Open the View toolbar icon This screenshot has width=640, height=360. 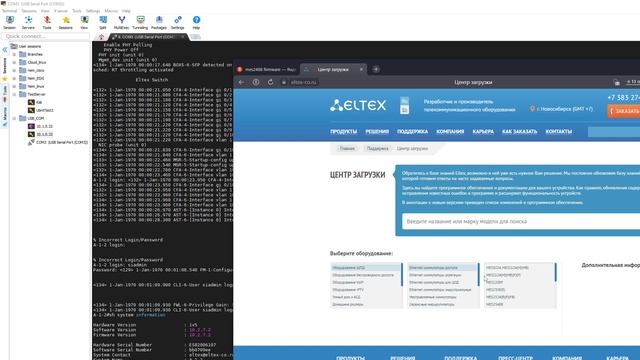point(84,22)
